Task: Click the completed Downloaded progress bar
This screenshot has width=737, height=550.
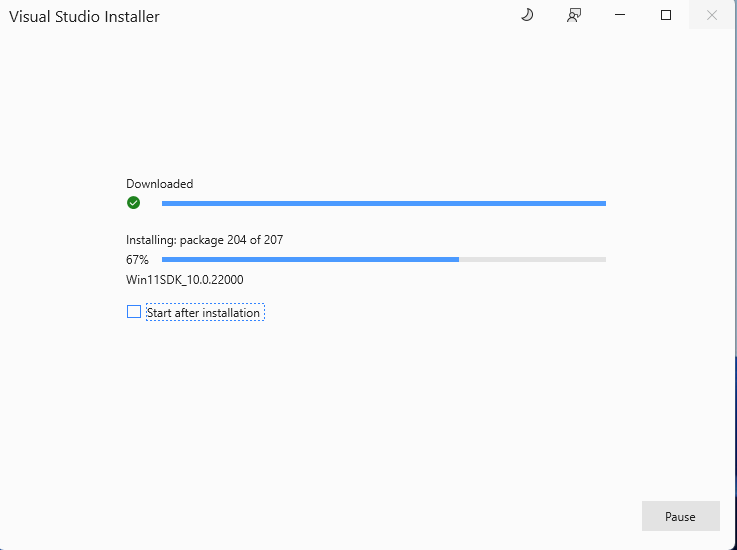Action: point(384,203)
